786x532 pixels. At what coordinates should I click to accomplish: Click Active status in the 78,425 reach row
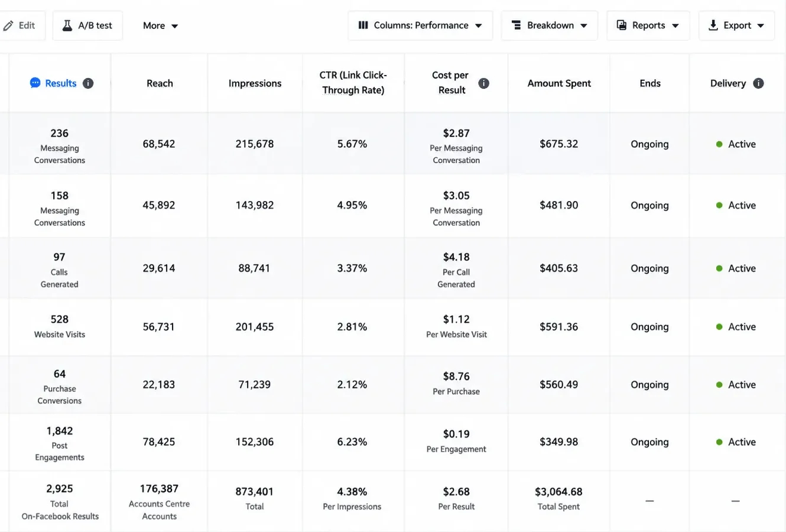click(x=742, y=442)
